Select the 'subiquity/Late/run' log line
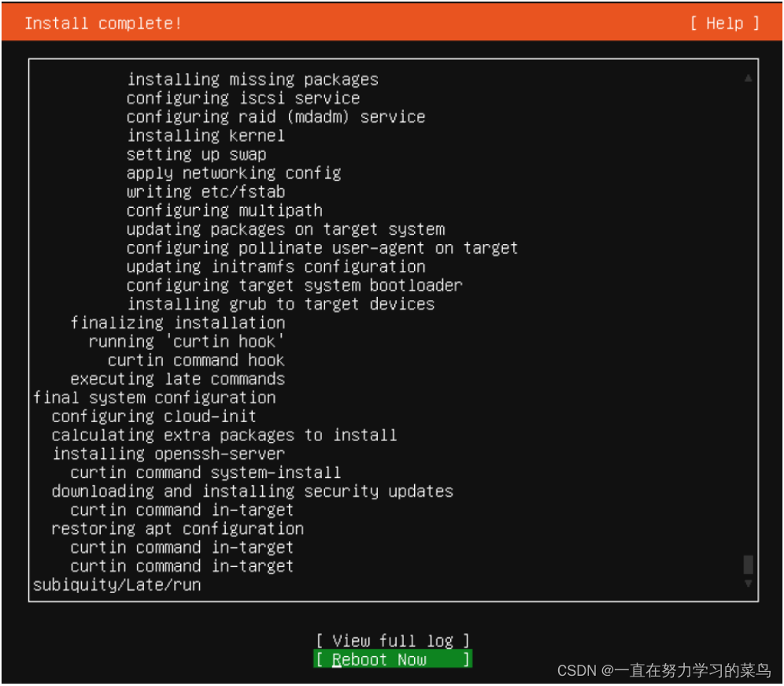The width and height of the screenshot is (784, 686). 116,585
